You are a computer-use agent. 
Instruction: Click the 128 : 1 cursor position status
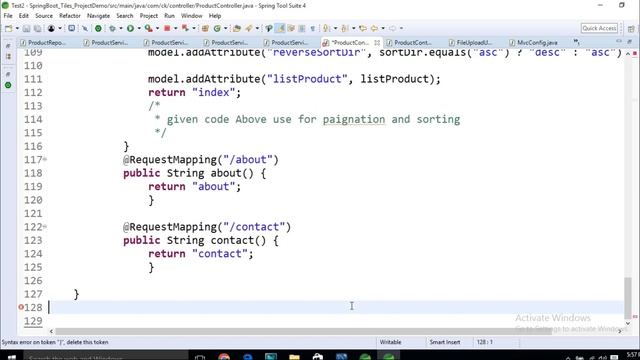484,342
